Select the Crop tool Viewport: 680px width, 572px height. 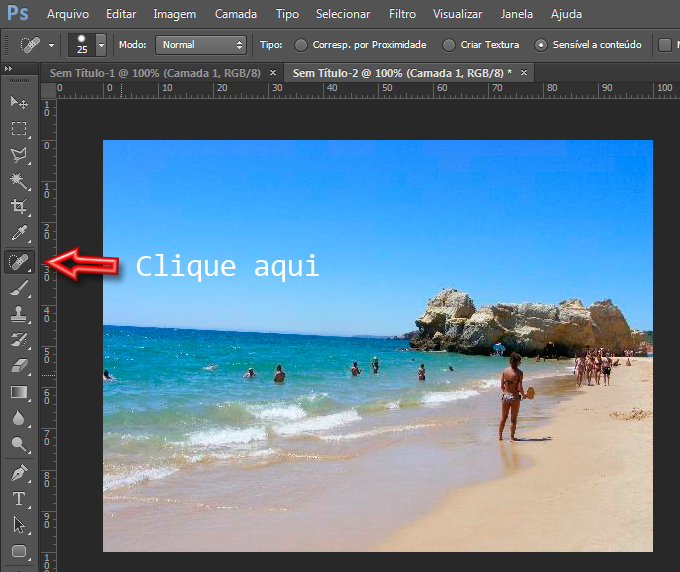(19, 206)
